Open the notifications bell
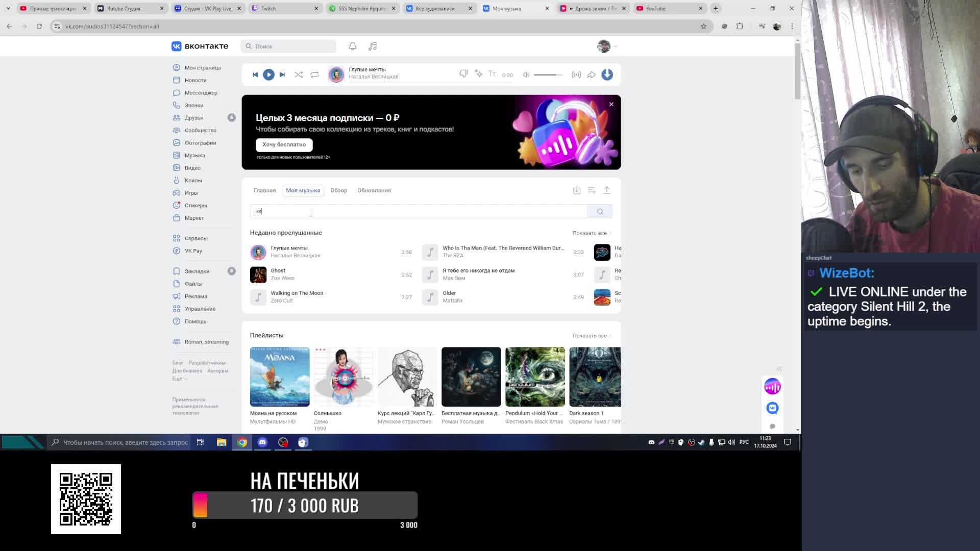This screenshot has height=551, width=980. pyautogui.click(x=353, y=46)
